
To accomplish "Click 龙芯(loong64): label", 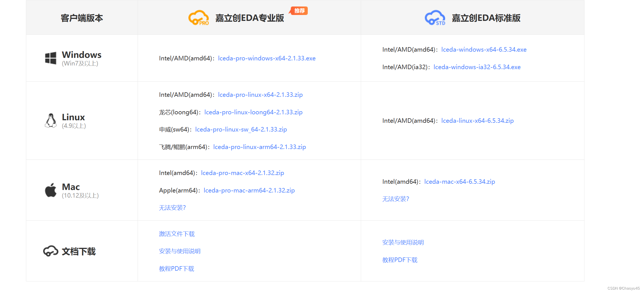I will 180,112.
